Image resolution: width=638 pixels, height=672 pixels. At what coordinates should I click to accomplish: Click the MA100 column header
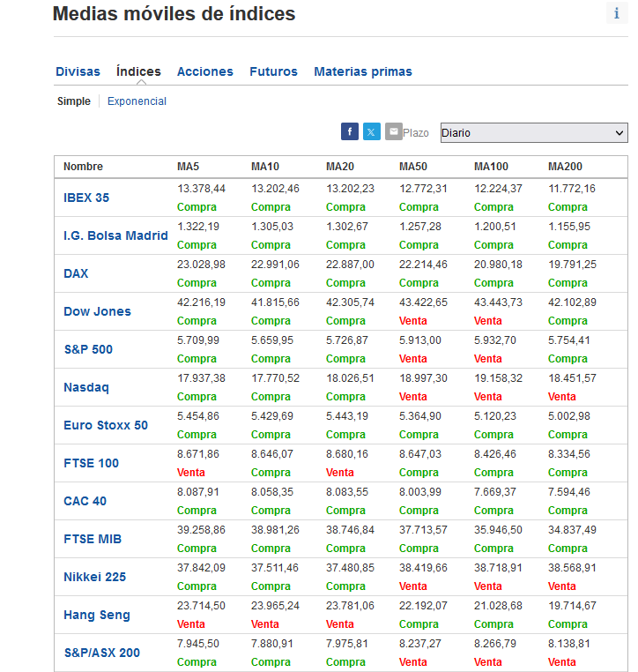(491, 167)
